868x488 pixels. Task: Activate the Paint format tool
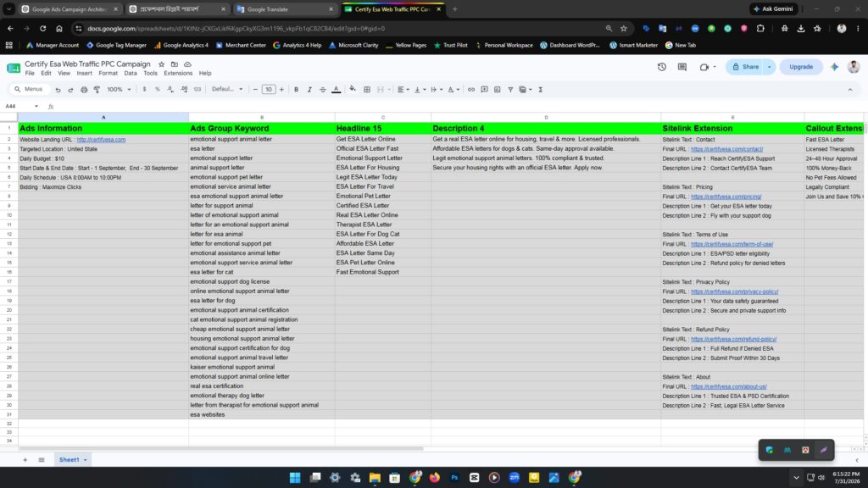(97, 90)
